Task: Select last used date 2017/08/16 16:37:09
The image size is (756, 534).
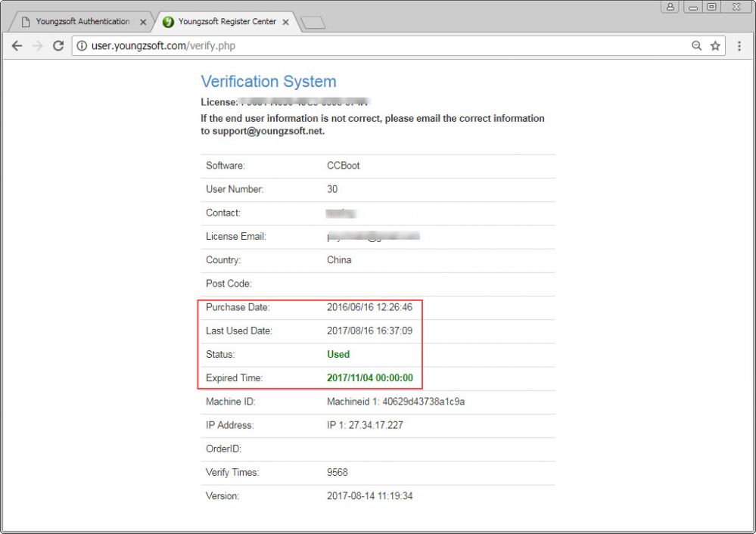Action: pos(370,331)
